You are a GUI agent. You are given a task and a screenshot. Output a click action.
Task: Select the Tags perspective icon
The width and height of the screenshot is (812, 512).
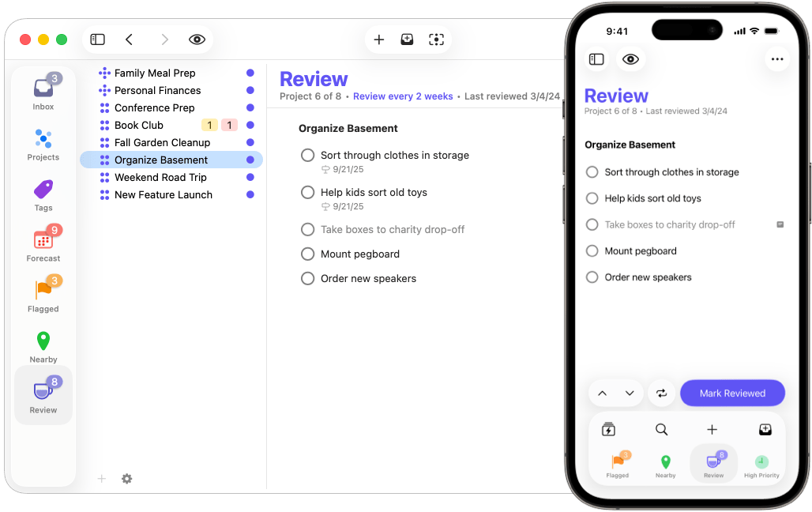coord(43,190)
